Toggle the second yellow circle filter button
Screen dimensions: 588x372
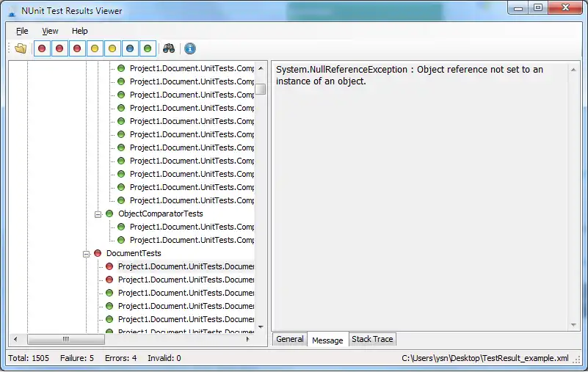(x=112, y=48)
